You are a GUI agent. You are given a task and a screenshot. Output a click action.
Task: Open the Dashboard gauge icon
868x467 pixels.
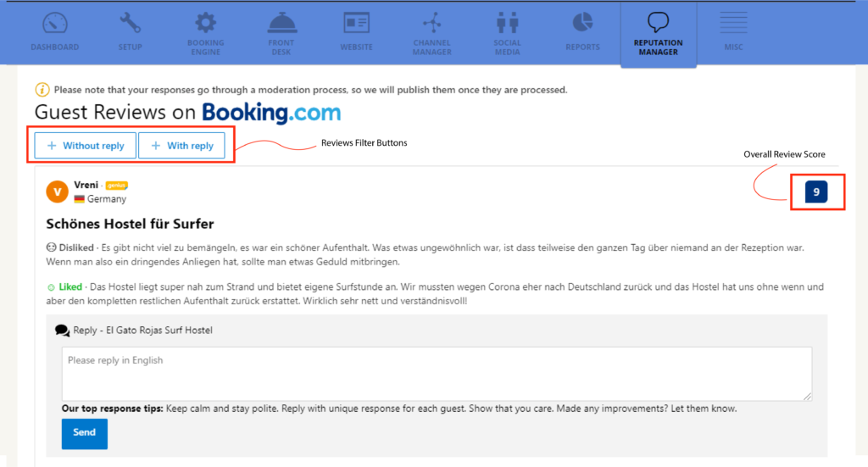[55, 24]
